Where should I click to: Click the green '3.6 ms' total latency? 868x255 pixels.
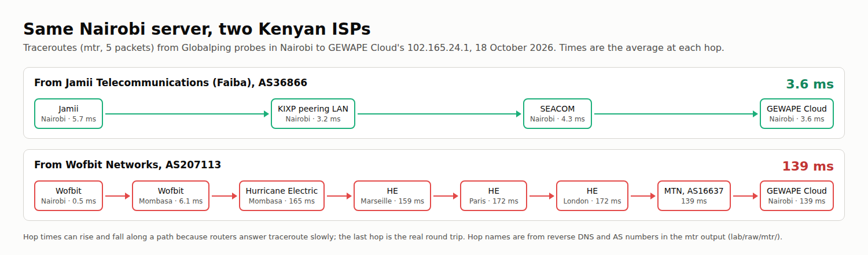click(810, 84)
